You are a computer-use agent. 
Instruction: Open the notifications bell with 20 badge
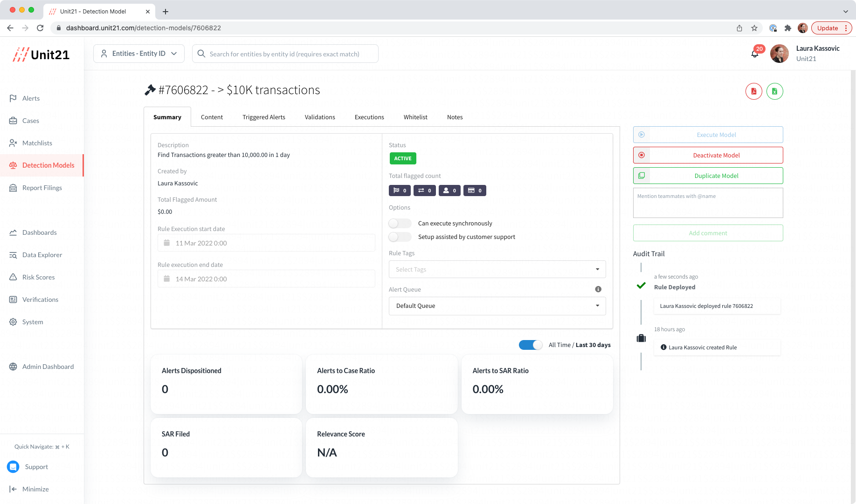coord(755,54)
